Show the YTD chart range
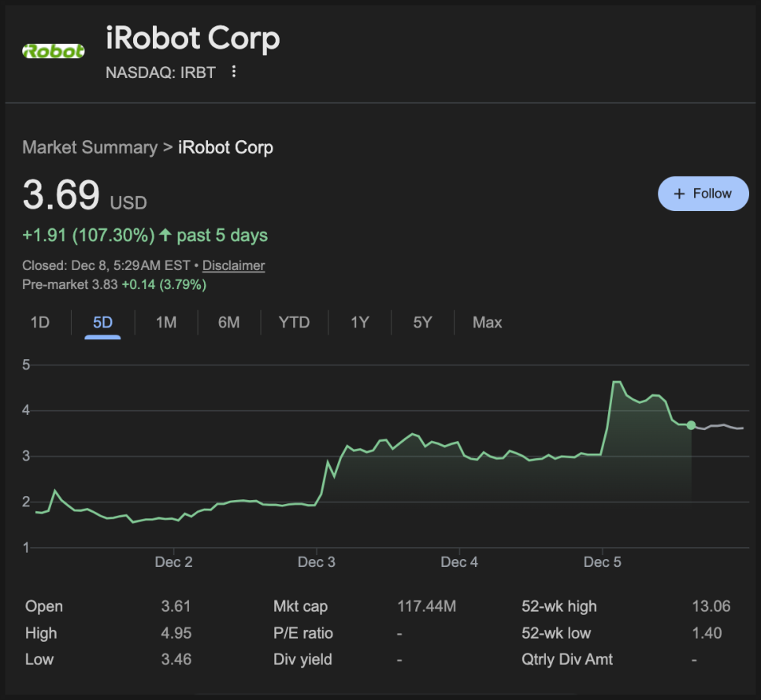The height and width of the screenshot is (700, 761). tap(294, 322)
